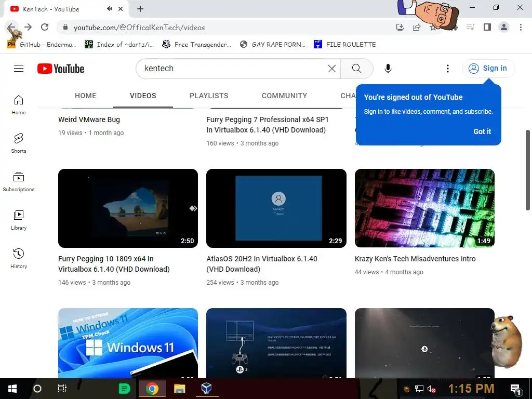This screenshot has width=532, height=399.
Task: Open the Index of ~dartz bookmark
Action: coord(119,44)
